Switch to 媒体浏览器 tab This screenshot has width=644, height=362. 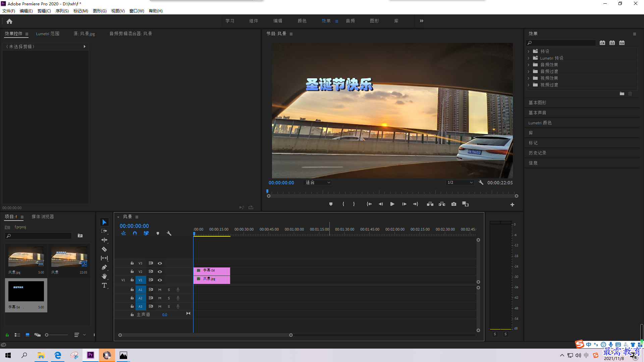[43, 217]
